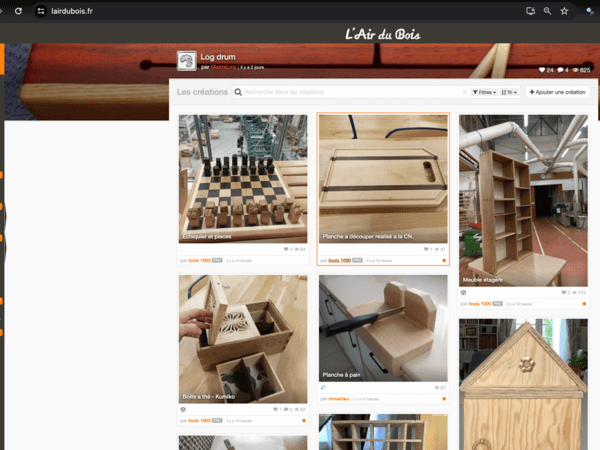Open the Echiquier et pièces chessboard thumbnail

[x=243, y=178]
